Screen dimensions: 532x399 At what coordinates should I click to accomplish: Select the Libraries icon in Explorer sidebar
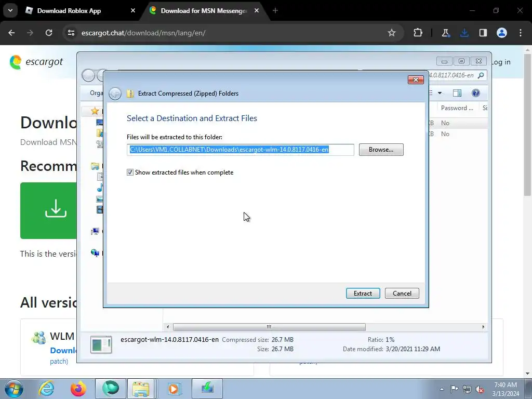coord(95,166)
